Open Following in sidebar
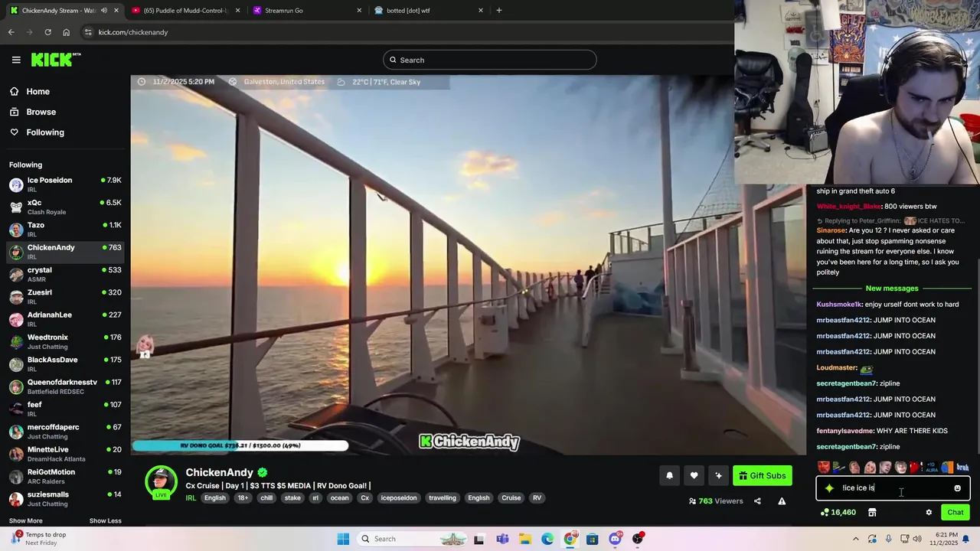 pos(45,132)
